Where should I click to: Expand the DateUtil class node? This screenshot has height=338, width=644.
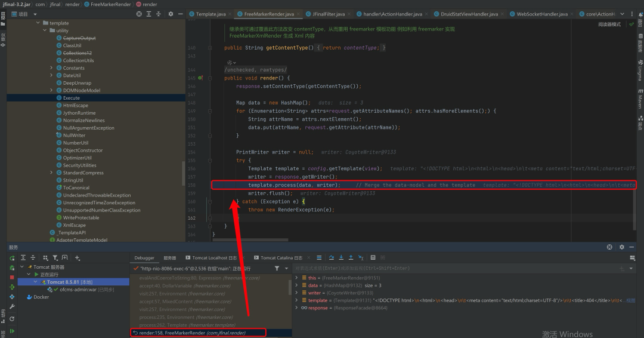point(51,75)
